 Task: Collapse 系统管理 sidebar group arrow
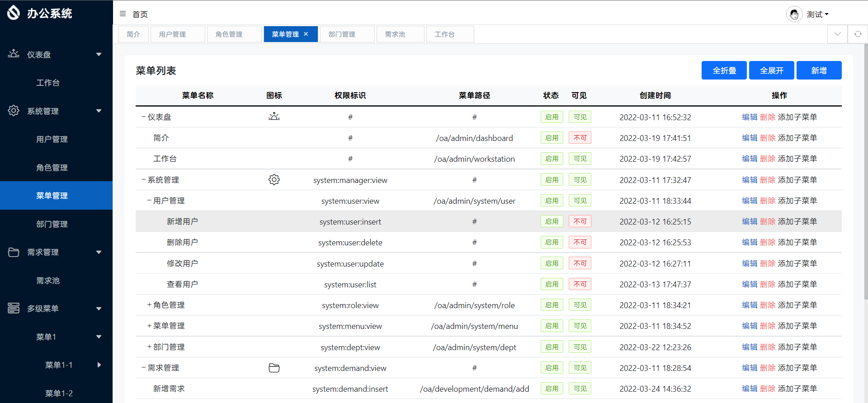click(x=99, y=111)
